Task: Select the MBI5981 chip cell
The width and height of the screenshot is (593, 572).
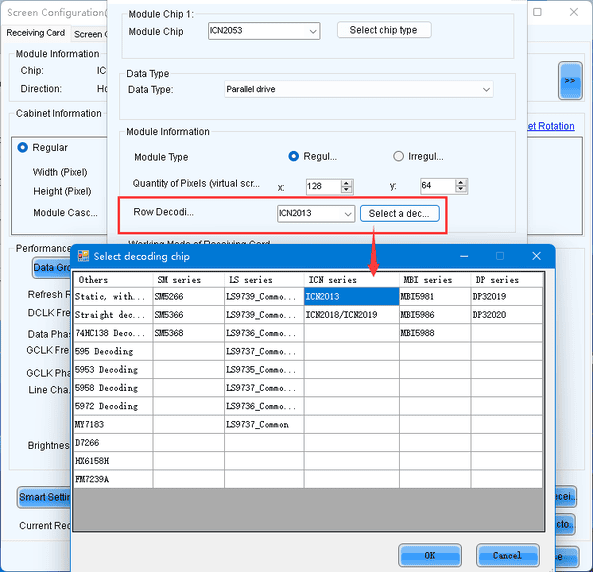Action: 435,297
